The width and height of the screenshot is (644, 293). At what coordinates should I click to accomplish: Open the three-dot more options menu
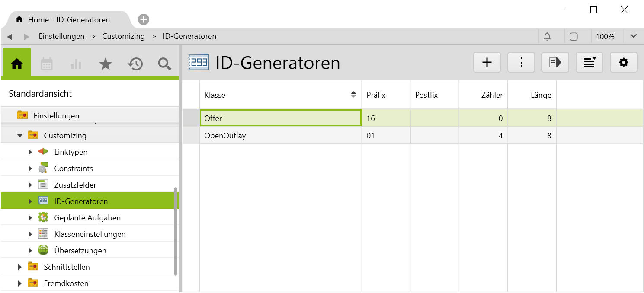[x=521, y=63]
